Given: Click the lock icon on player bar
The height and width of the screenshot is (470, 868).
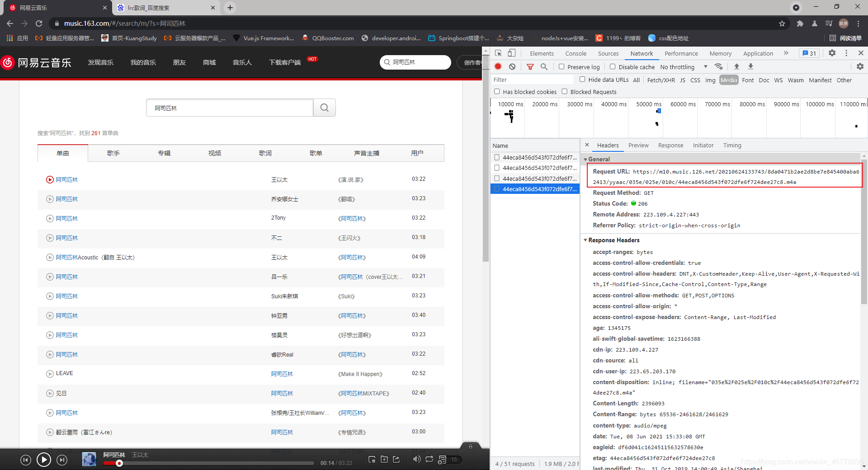Looking at the screenshot, I should tap(471, 446).
